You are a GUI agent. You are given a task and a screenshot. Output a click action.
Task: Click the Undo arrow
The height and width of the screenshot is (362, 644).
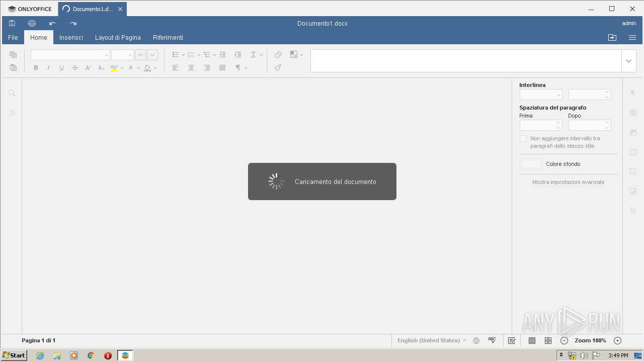click(52, 23)
